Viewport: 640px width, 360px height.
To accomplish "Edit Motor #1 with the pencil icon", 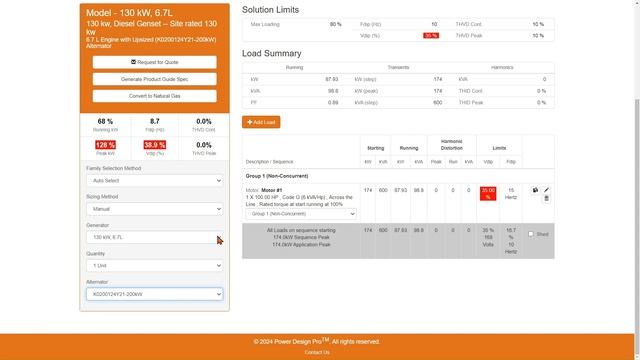I will tap(547, 190).
